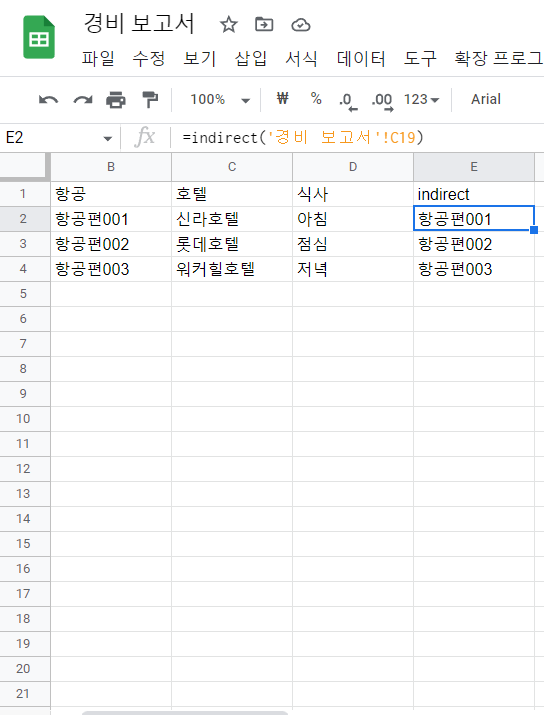Format as percent
Viewport: 544px width, 715px height.
click(316, 98)
